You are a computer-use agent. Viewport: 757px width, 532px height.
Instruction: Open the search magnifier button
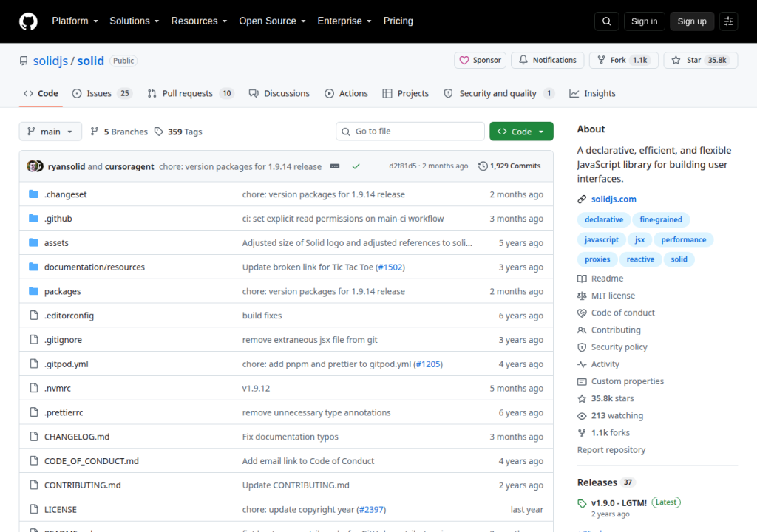(x=606, y=21)
